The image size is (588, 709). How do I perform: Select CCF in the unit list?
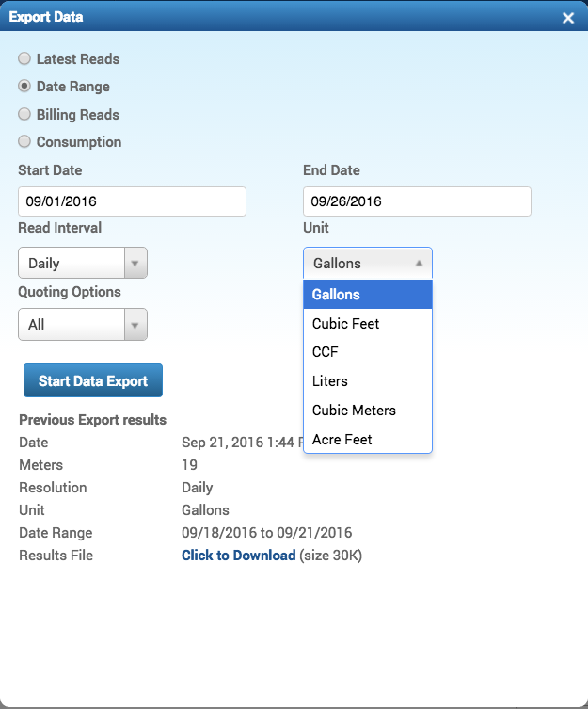367,352
